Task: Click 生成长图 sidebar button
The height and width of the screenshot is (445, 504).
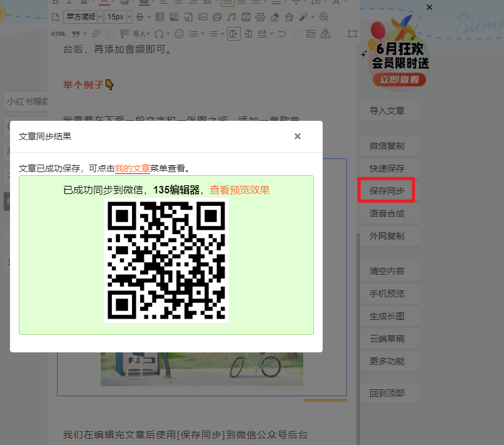Action: coord(390,316)
